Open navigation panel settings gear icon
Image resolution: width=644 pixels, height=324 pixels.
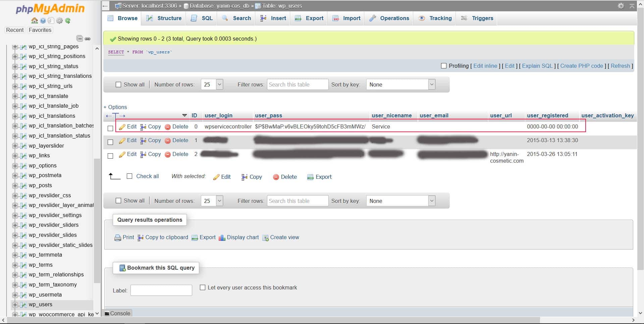[x=59, y=21]
